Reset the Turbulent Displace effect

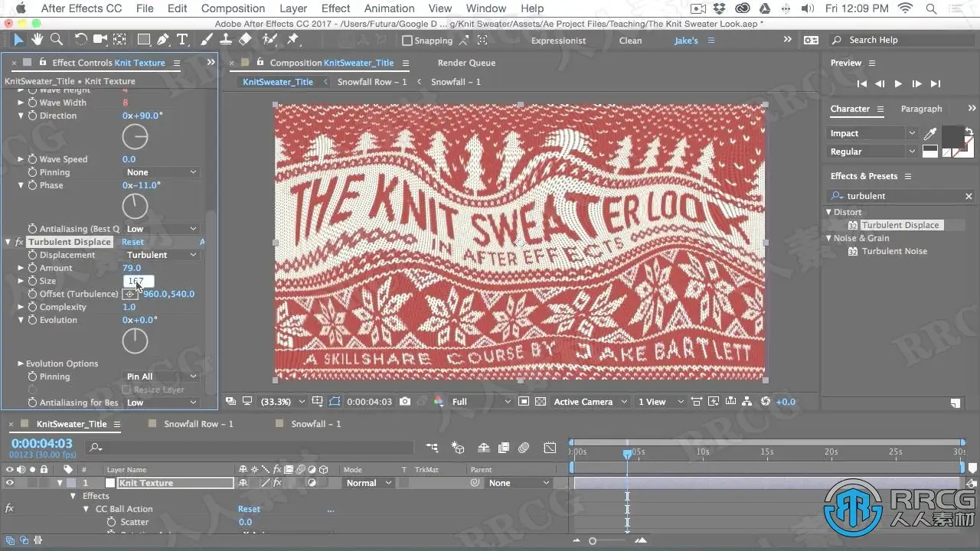pyautogui.click(x=132, y=242)
